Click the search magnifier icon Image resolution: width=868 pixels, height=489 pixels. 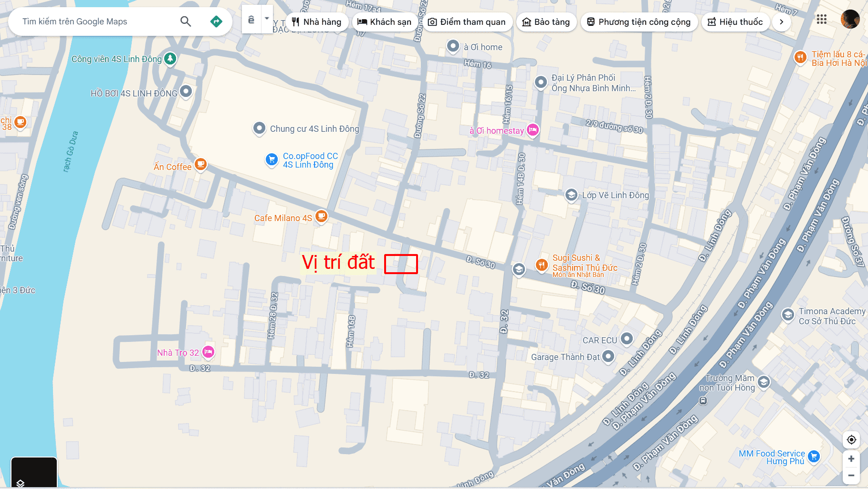186,21
